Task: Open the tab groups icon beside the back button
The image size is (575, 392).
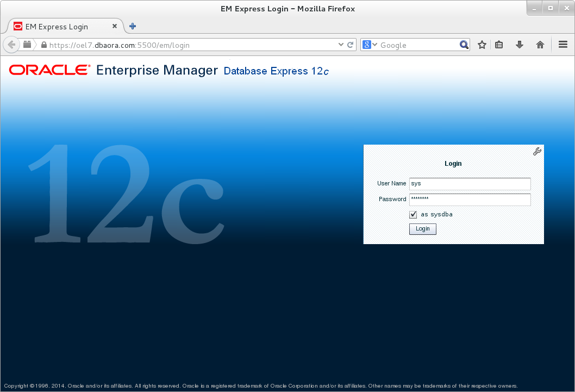Action: tap(27, 45)
